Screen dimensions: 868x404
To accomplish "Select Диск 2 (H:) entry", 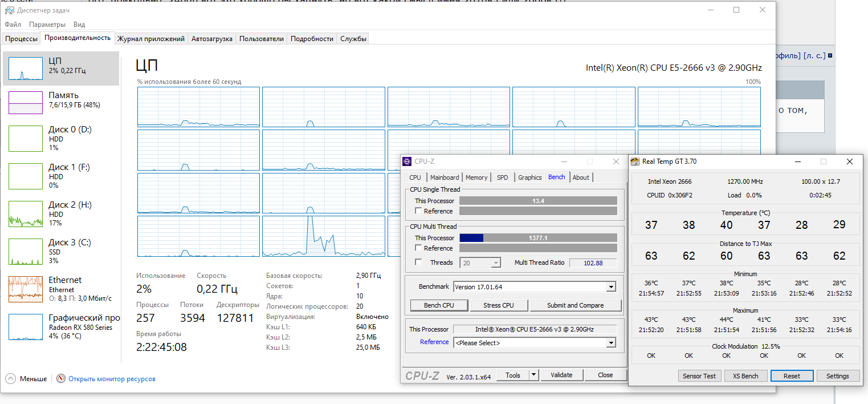I will 62,215.
